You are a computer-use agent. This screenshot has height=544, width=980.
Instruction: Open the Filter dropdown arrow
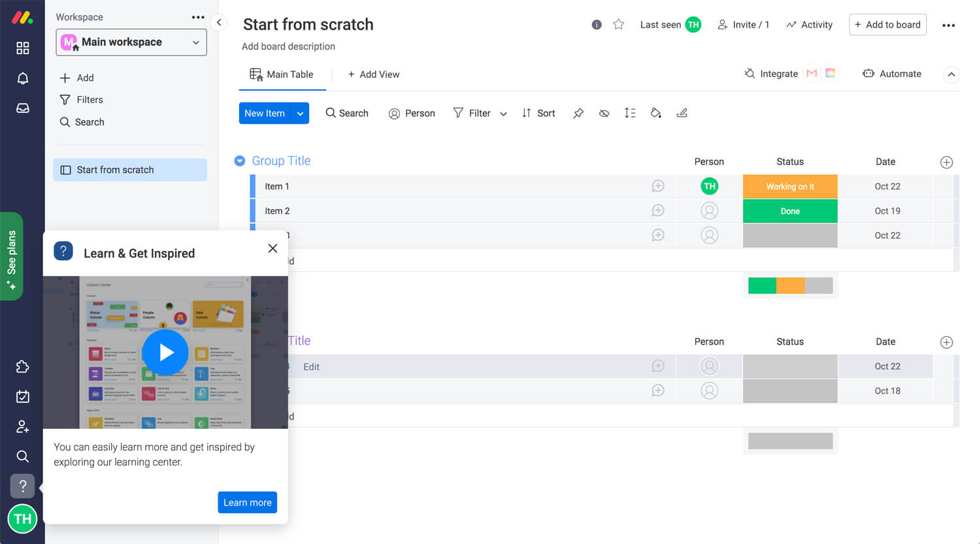tap(503, 114)
